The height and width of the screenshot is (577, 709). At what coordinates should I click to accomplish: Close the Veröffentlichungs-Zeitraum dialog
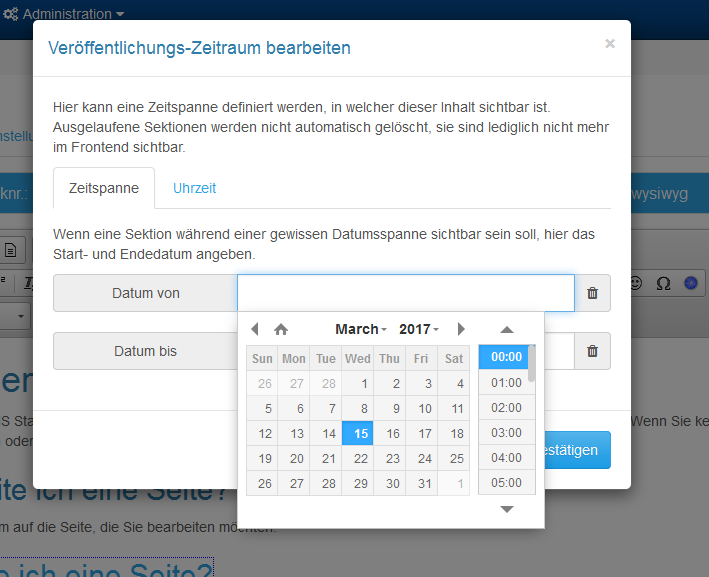point(610,44)
